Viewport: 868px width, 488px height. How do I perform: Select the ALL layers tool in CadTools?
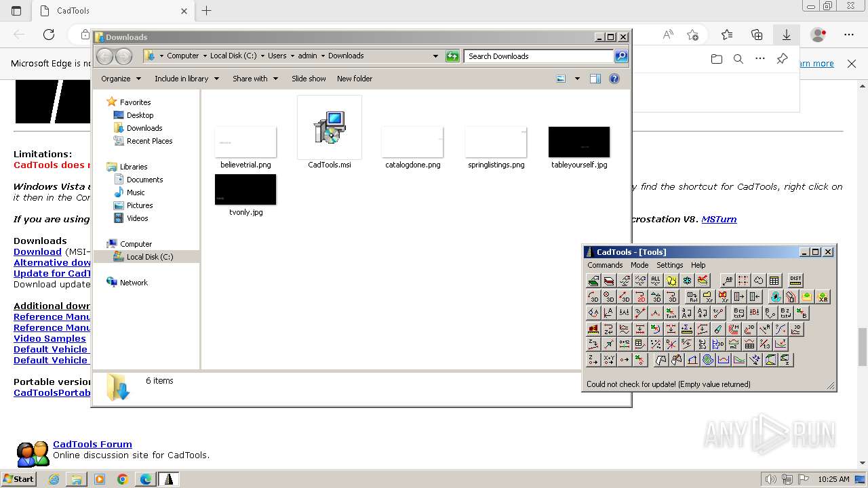pos(656,280)
